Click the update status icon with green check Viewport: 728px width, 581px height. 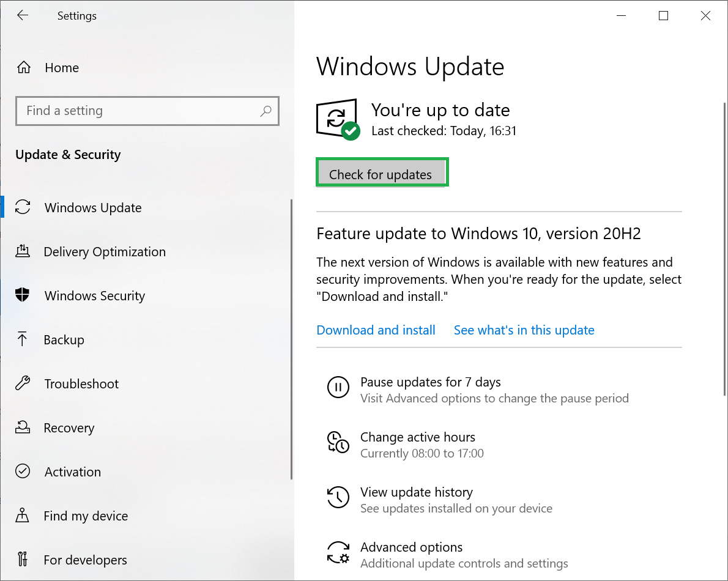(x=338, y=119)
